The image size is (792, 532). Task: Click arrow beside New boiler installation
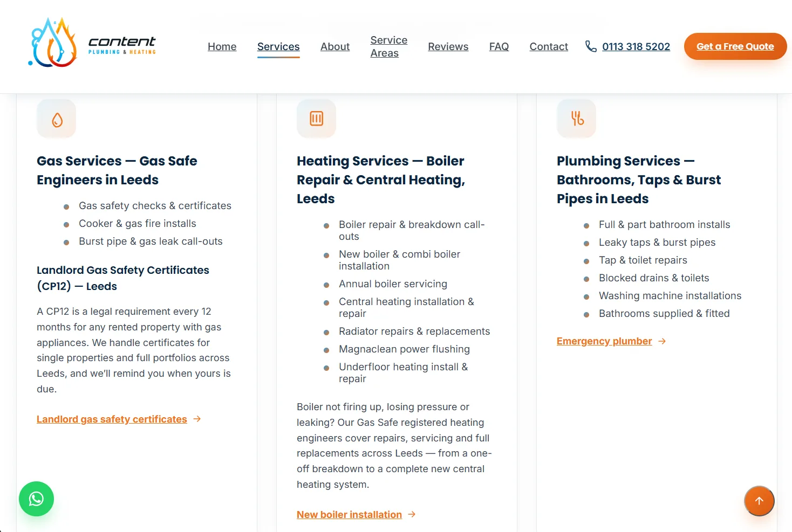pos(412,514)
